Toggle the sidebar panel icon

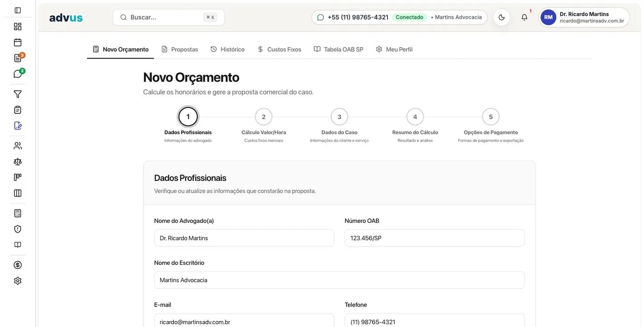point(17,10)
